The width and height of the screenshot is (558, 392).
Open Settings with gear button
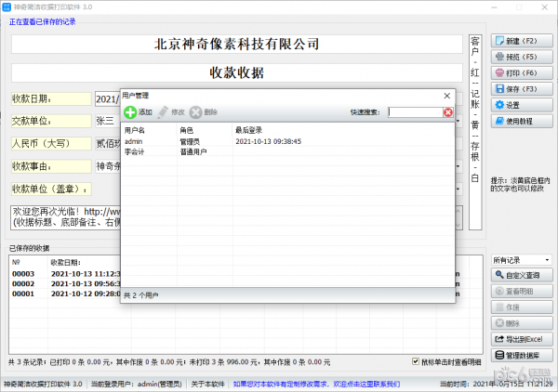tap(522, 105)
